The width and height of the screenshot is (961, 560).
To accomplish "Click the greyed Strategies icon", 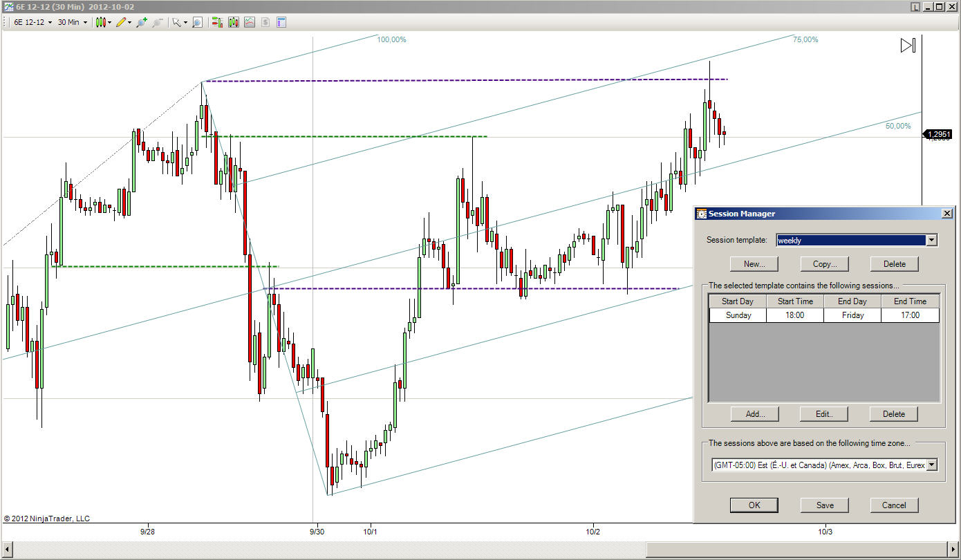I will [265, 22].
